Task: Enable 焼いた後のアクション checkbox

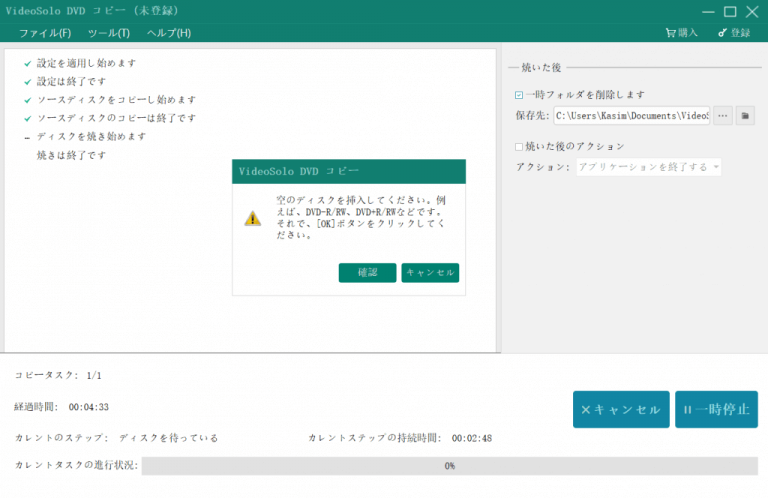Action: [x=519, y=146]
